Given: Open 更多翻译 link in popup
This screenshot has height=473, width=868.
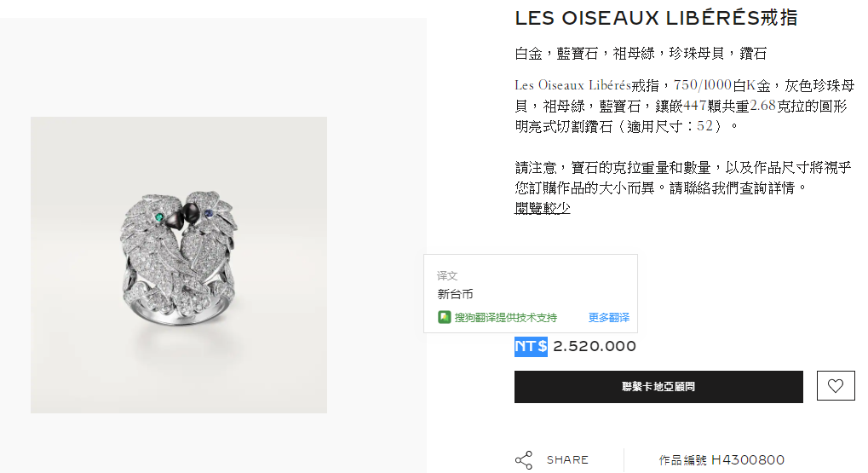Looking at the screenshot, I should coord(608,317).
